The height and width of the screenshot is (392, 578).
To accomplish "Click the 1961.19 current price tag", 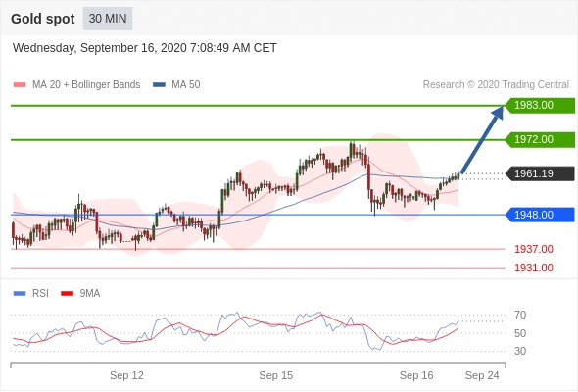I will (540, 173).
